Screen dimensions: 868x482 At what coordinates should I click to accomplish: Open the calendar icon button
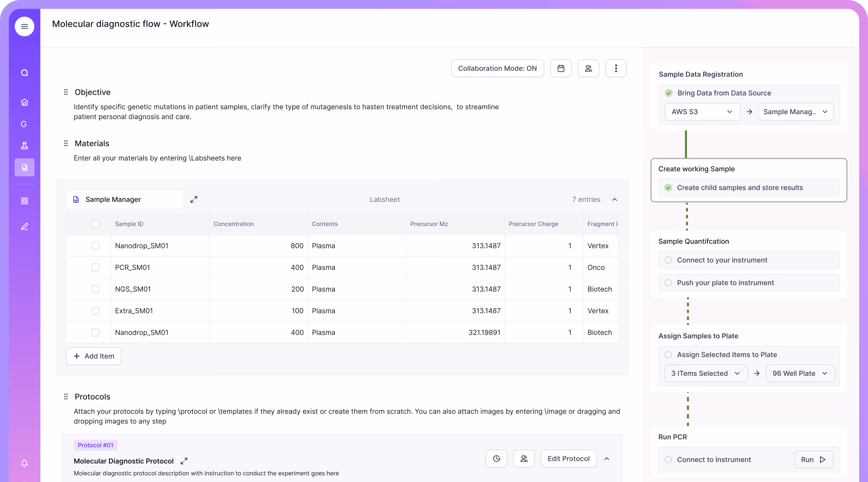click(561, 69)
